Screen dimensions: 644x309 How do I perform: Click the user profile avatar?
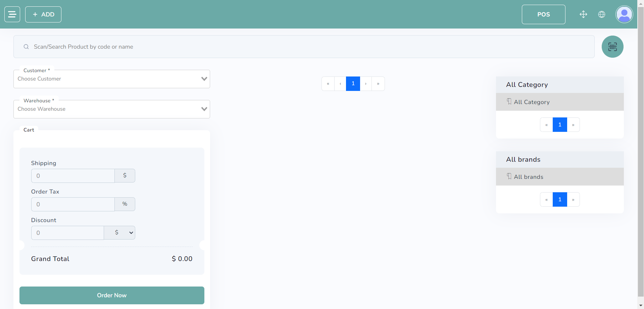[624, 14]
